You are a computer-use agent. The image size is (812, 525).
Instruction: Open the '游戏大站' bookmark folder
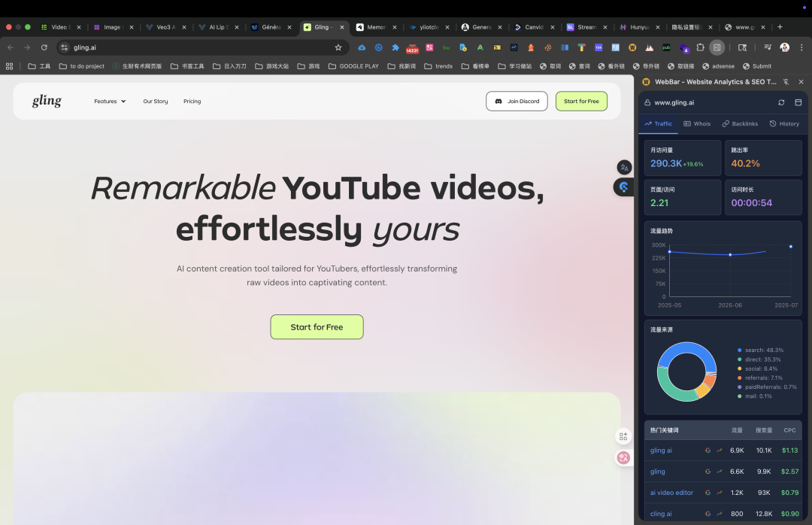point(272,66)
